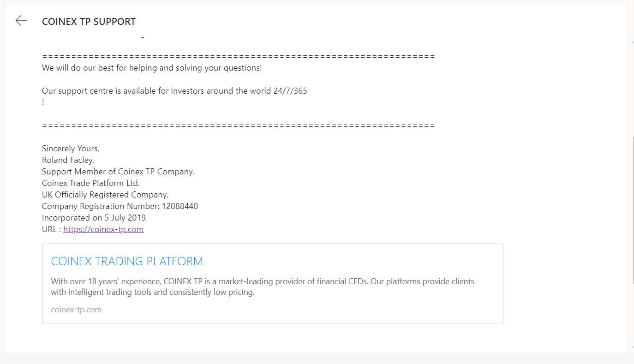Click the 'We will do our best' sentence
The width and height of the screenshot is (634, 364).
pos(152,68)
